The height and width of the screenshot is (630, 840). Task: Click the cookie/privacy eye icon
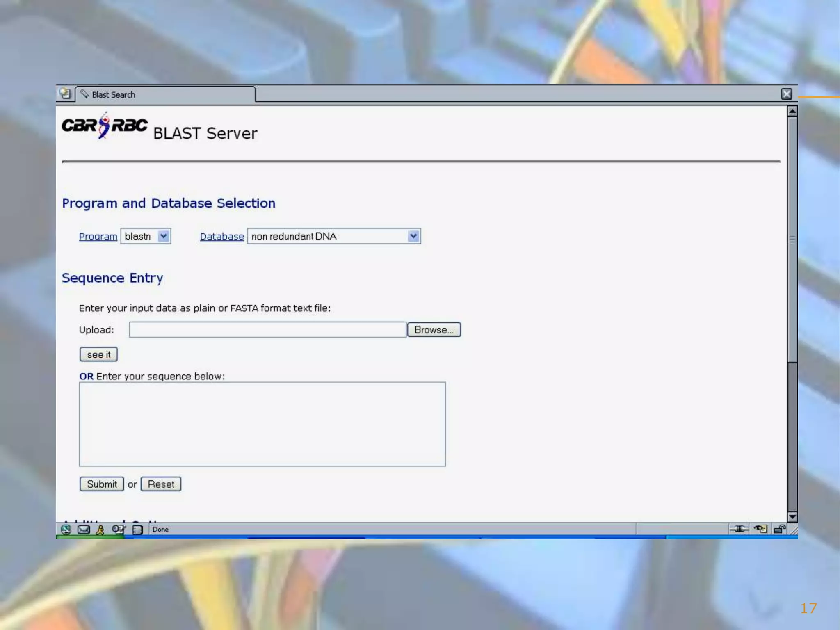click(x=760, y=529)
